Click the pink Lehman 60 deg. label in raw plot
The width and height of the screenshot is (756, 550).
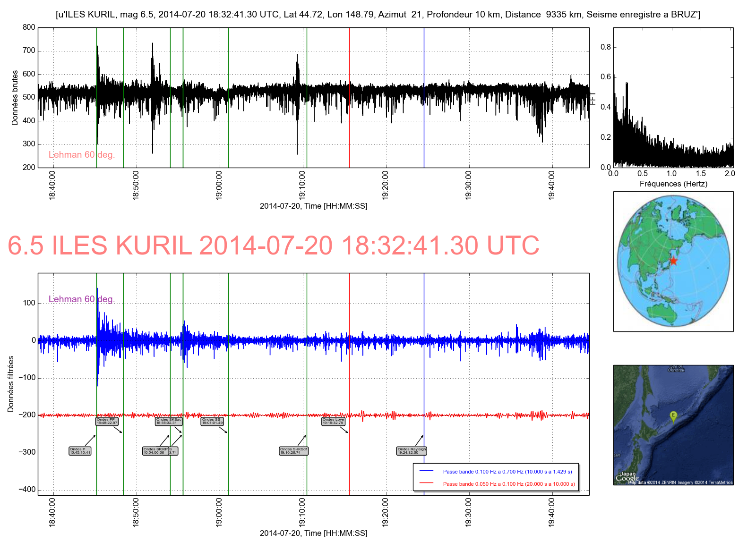[81, 155]
